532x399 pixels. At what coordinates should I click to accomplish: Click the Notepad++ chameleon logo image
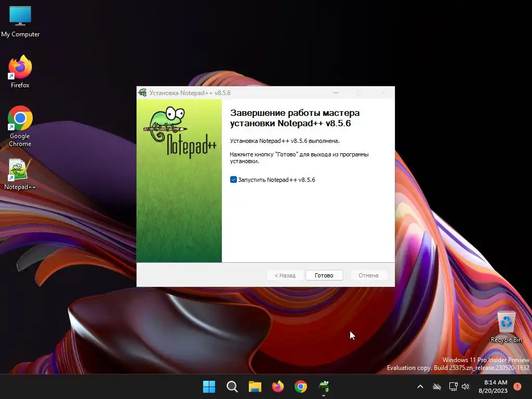179,132
